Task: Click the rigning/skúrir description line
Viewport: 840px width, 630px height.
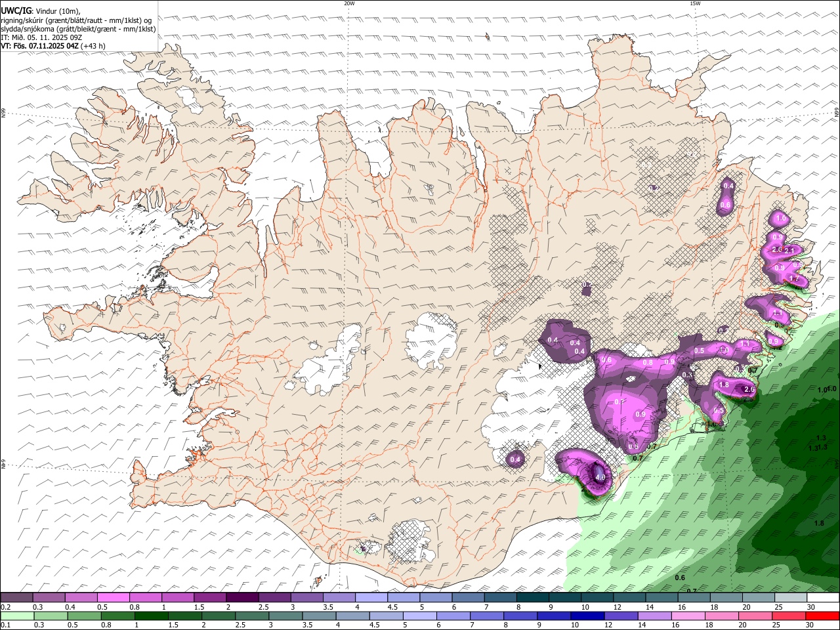Action: click(x=76, y=20)
